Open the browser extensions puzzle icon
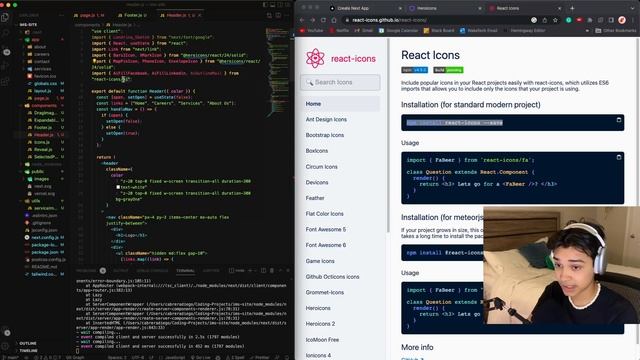Screen dimensions: 640x360 tap(590, 20)
